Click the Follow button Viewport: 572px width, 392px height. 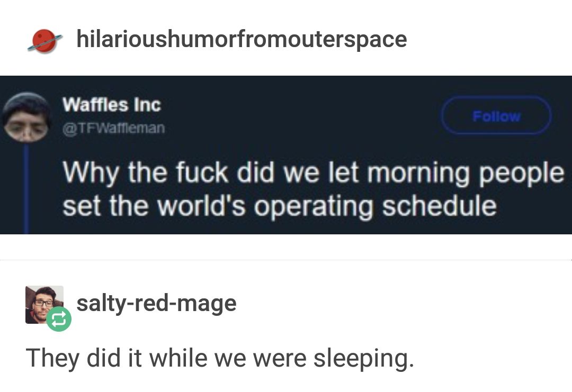(x=496, y=116)
